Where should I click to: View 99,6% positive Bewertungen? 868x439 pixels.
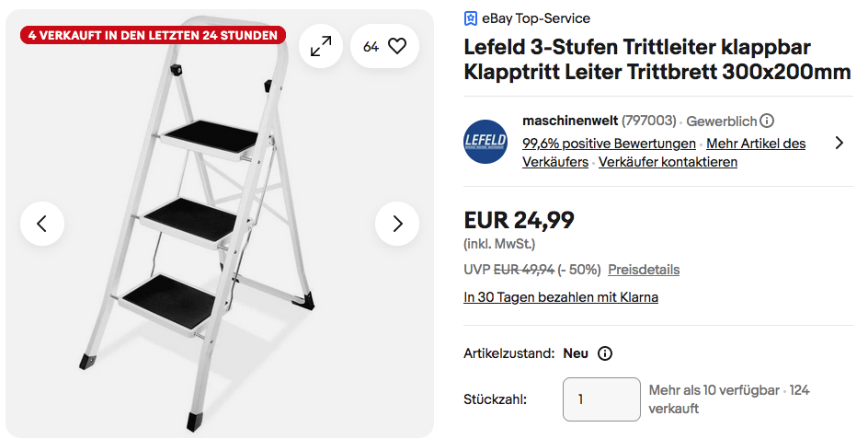(x=609, y=144)
